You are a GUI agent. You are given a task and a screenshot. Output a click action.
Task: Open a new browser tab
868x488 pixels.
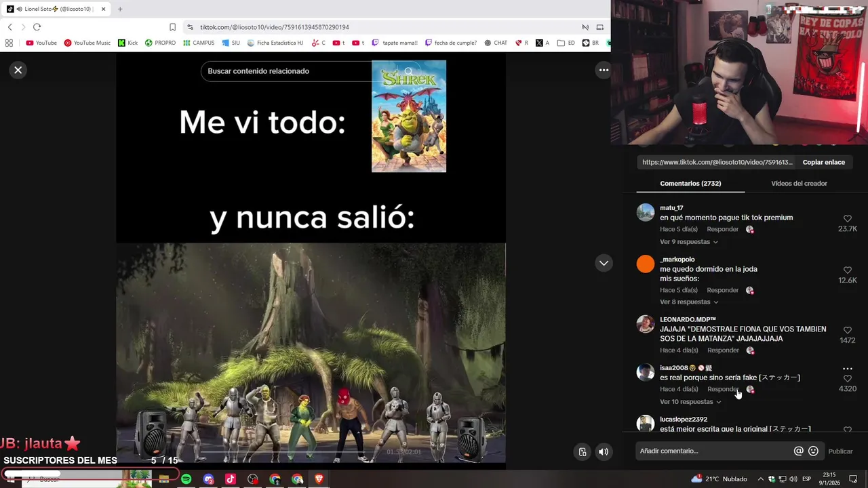(x=120, y=9)
